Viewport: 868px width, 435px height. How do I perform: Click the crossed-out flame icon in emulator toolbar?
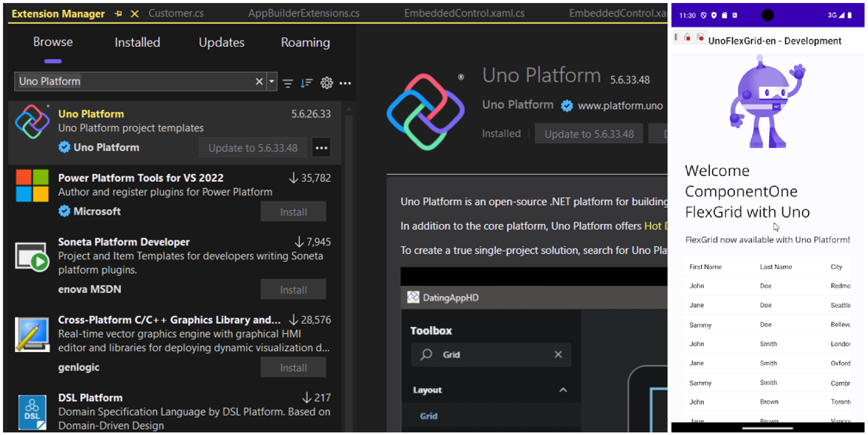(x=700, y=37)
